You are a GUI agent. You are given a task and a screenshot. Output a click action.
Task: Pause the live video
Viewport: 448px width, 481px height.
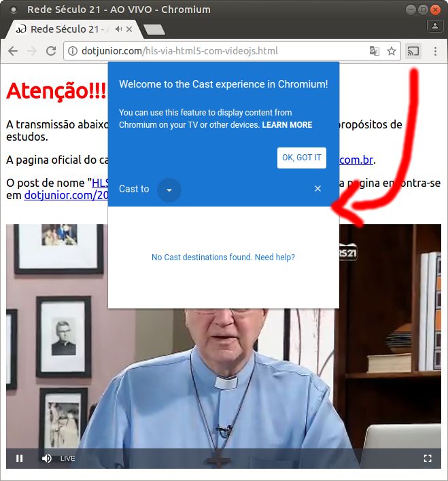[x=19, y=459]
